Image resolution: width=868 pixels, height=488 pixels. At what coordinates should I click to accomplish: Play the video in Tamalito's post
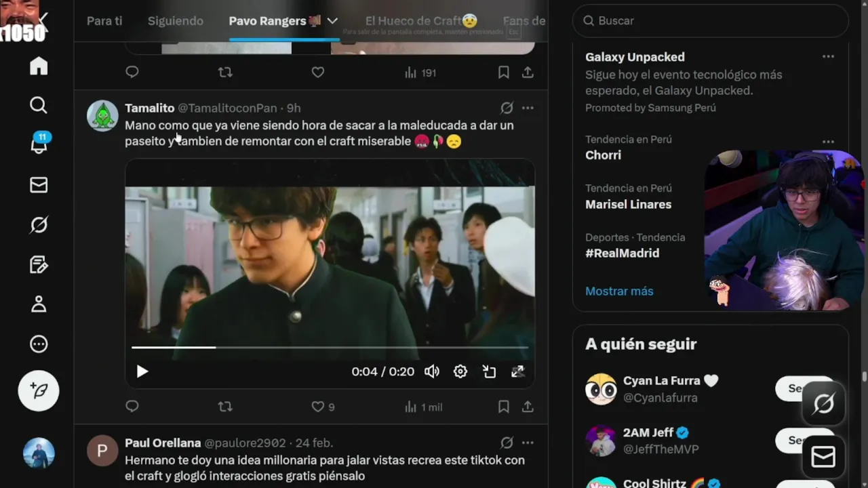pyautogui.click(x=142, y=371)
